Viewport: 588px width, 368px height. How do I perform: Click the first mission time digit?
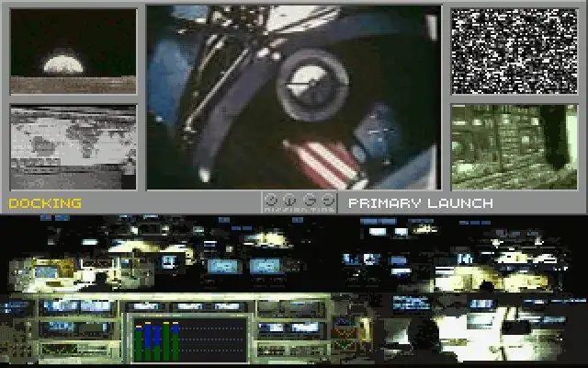tap(270, 200)
